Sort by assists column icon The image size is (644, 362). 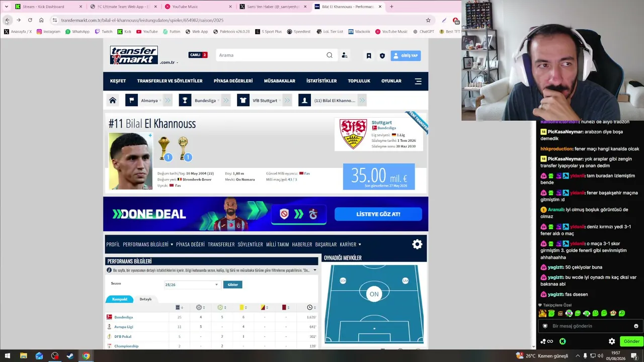pyautogui.click(x=220, y=307)
